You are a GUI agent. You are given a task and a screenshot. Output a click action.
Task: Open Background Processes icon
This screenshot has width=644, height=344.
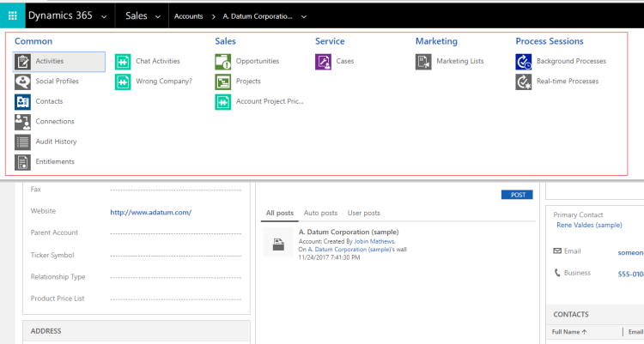[523, 62]
